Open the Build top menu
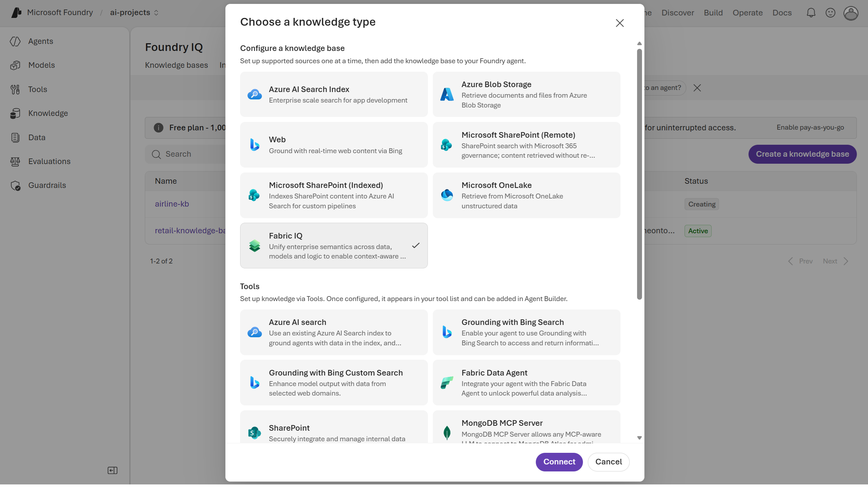 pos(713,13)
